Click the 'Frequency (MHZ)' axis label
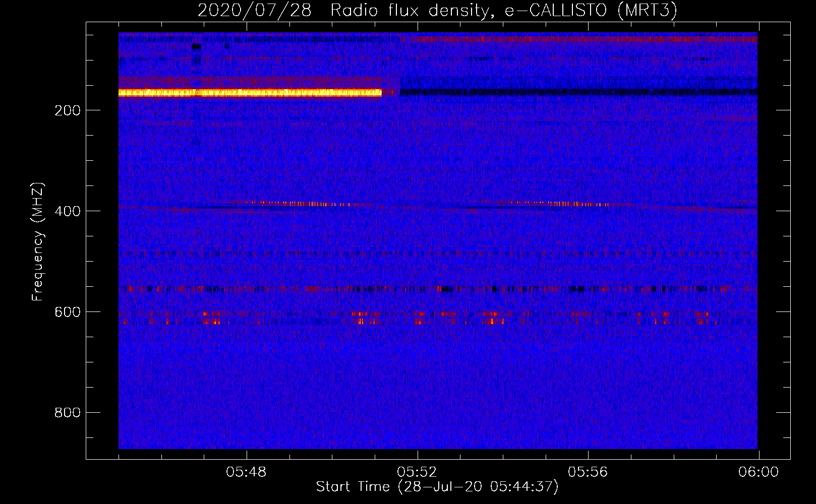The width and height of the screenshot is (816, 504). (38, 242)
